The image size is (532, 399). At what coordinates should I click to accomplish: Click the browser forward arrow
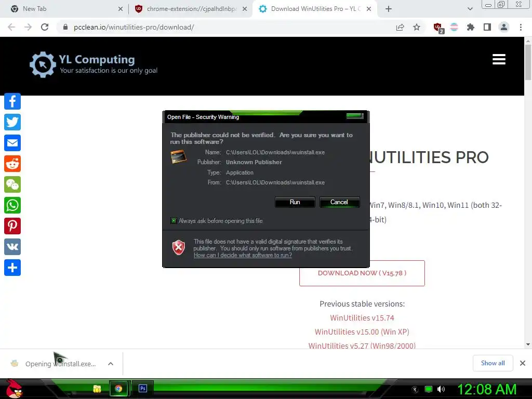point(28,27)
